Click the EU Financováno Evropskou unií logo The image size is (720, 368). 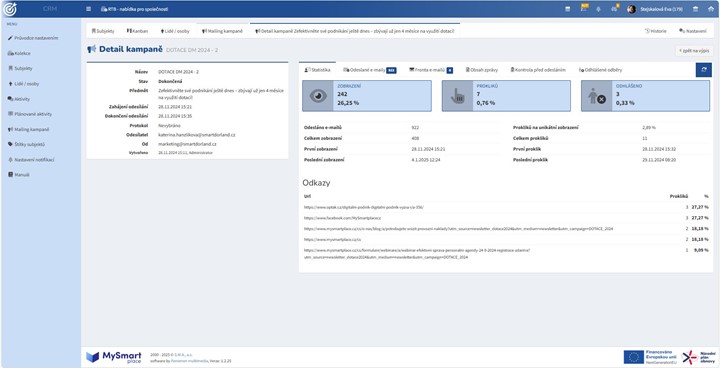pos(650,357)
